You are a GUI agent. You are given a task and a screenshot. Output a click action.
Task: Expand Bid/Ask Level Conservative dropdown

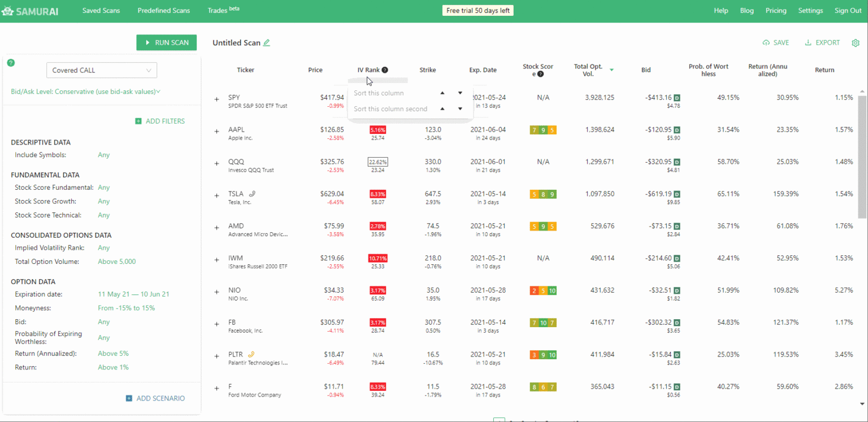tap(86, 92)
